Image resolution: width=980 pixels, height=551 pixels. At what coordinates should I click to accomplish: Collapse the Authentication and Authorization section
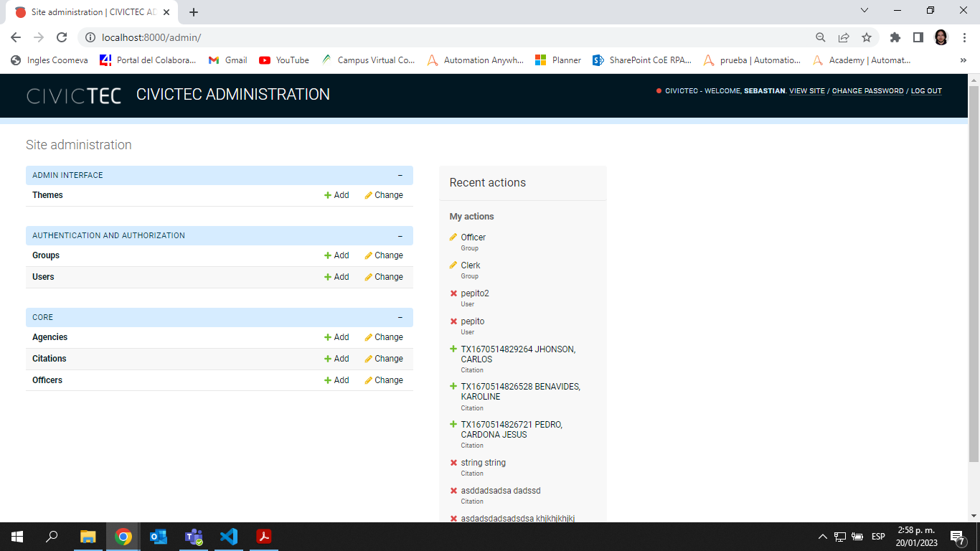click(400, 235)
